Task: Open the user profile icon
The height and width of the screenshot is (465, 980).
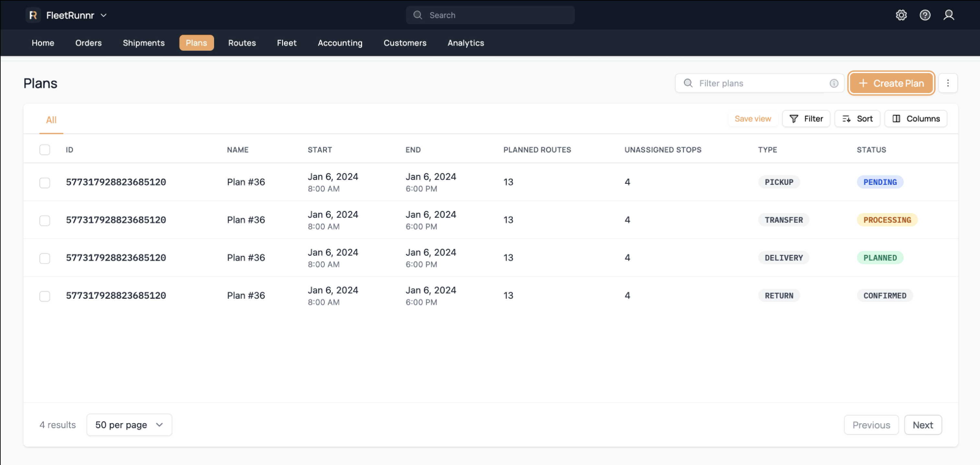Action: (x=949, y=15)
